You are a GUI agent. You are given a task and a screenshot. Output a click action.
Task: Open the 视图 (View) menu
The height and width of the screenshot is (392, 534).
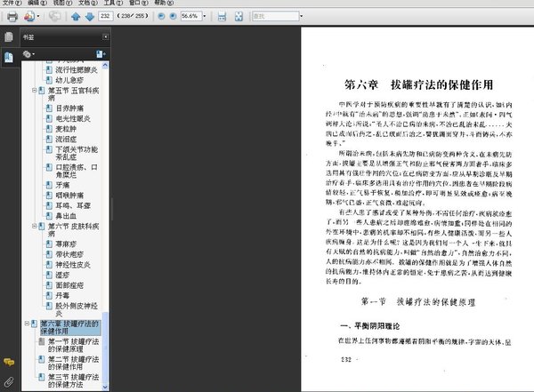[62, 3]
